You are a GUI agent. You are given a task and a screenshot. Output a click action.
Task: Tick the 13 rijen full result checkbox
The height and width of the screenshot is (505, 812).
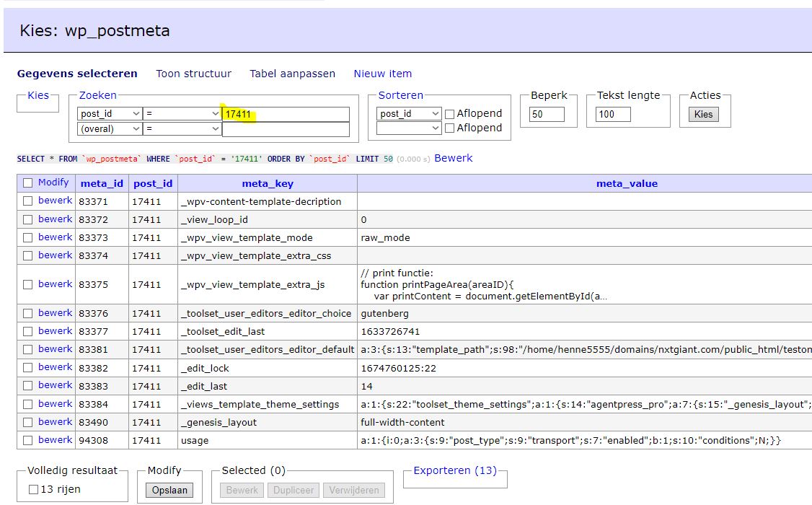(34, 489)
